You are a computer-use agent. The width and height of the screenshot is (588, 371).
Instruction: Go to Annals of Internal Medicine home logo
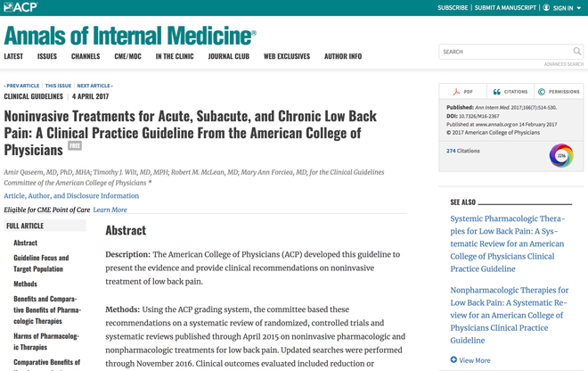130,36
